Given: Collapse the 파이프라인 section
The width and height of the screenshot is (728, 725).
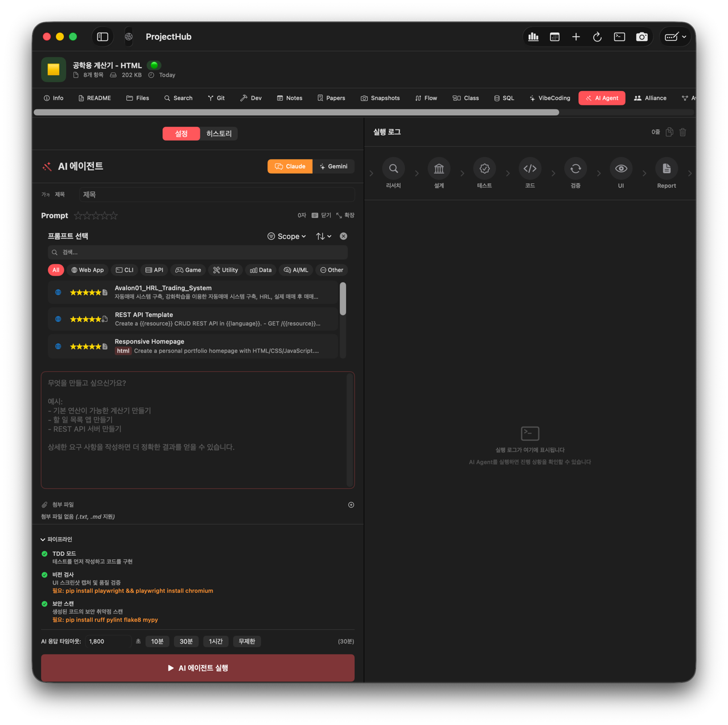Looking at the screenshot, I should click(43, 539).
